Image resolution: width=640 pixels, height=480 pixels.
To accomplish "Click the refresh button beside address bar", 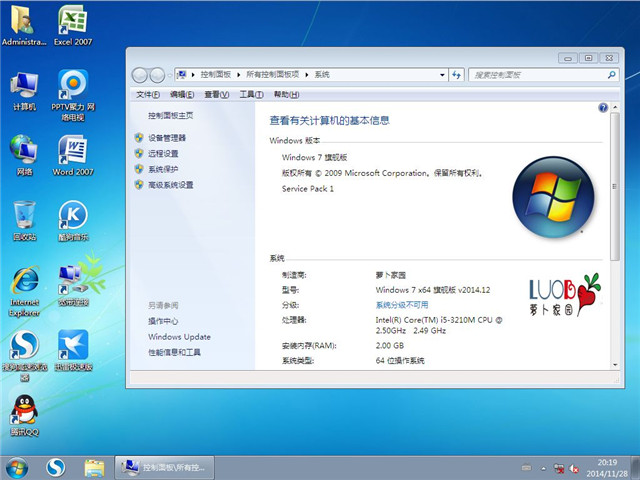I will [x=456, y=75].
